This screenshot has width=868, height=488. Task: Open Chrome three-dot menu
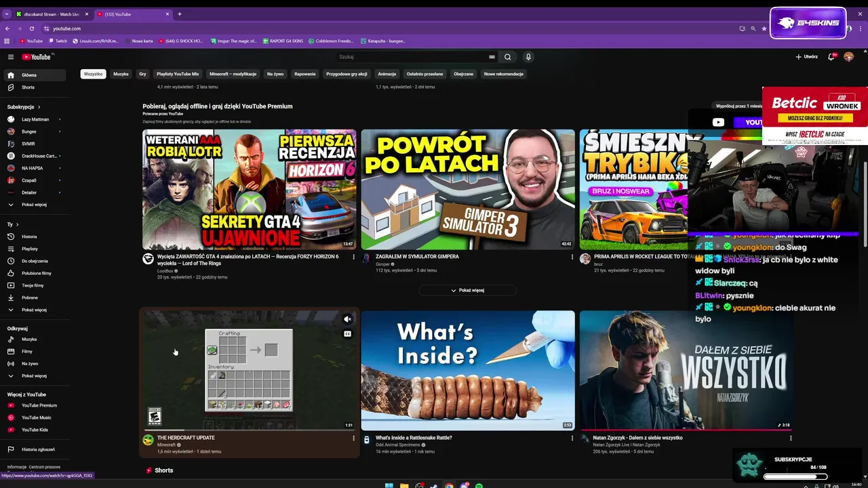(x=861, y=28)
